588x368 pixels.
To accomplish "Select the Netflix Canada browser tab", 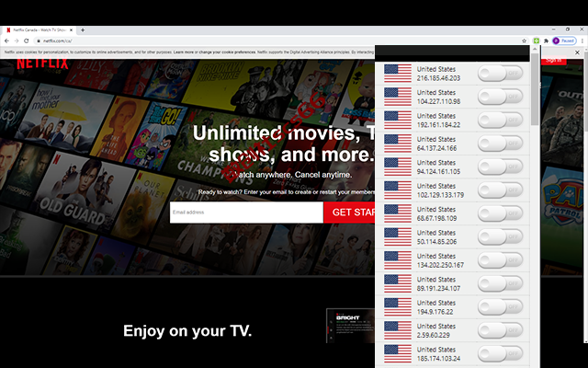I will 39,30.
